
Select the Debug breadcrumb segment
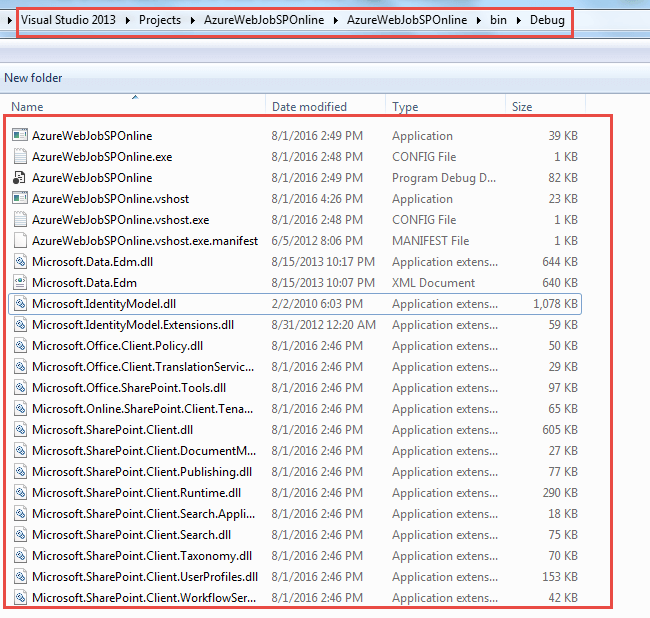click(x=547, y=20)
